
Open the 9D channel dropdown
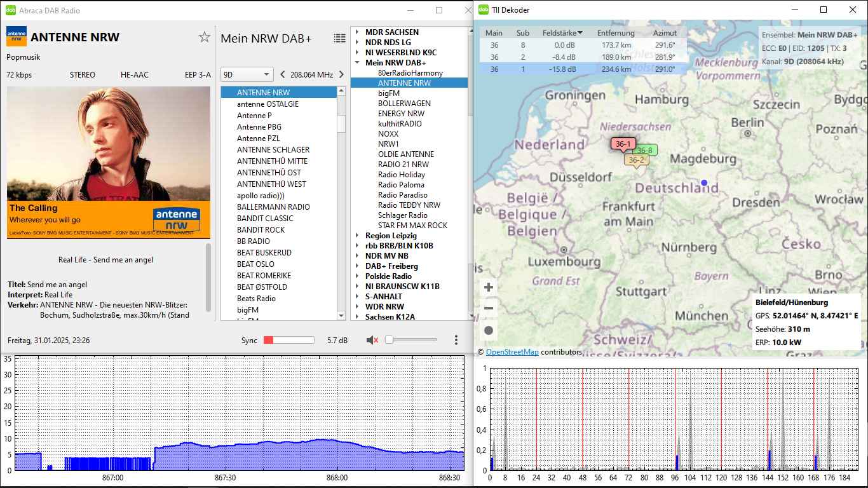247,74
